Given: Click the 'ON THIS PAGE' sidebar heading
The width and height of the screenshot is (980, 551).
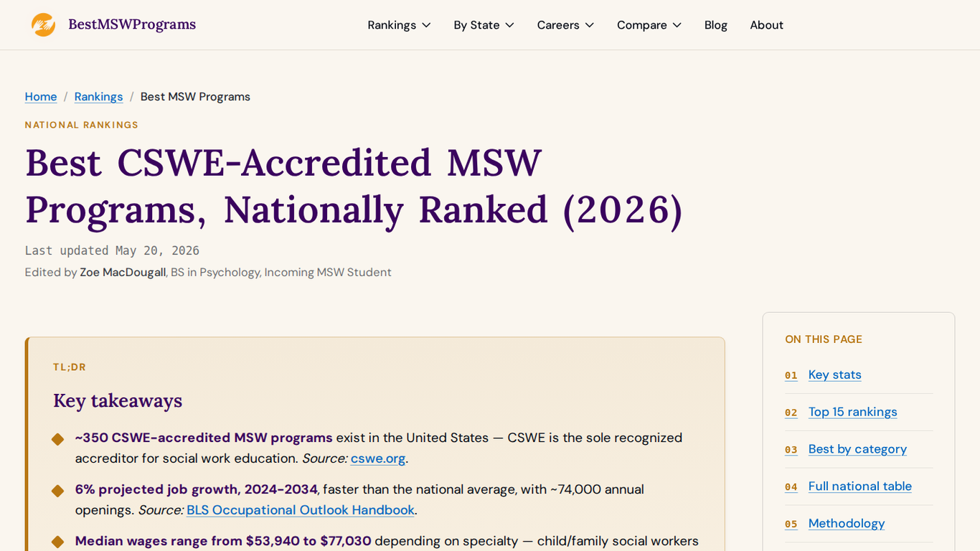Looking at the screenshot, I should (824, 339).
